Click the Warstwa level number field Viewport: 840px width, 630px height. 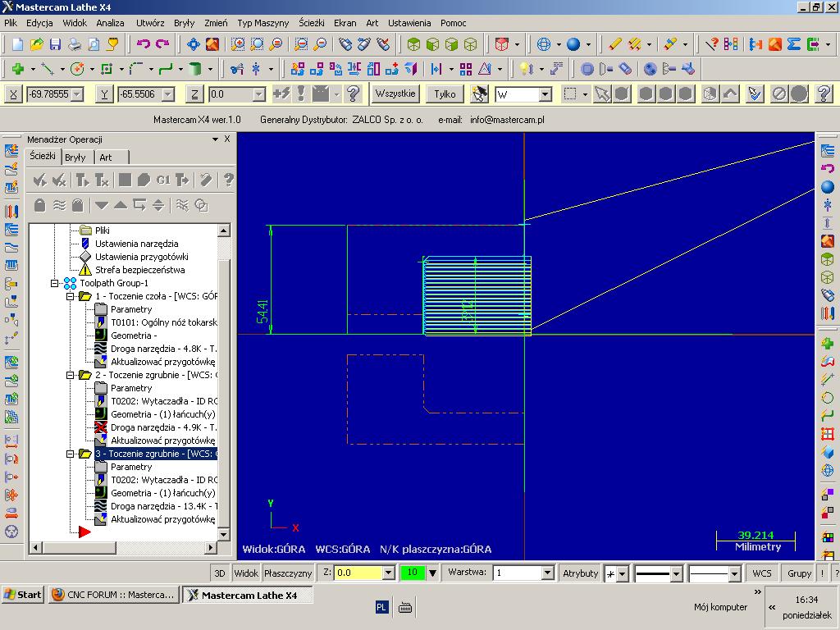(517, 573)
